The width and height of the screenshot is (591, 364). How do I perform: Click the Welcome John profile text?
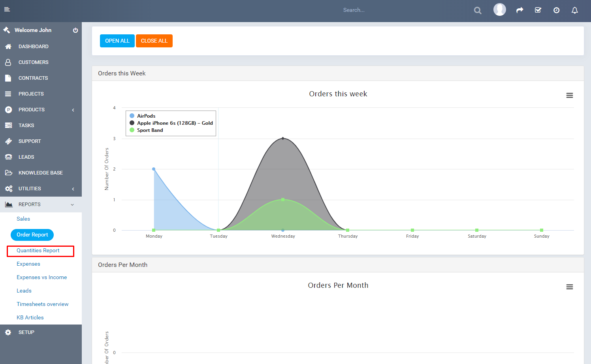click(33, 30)
